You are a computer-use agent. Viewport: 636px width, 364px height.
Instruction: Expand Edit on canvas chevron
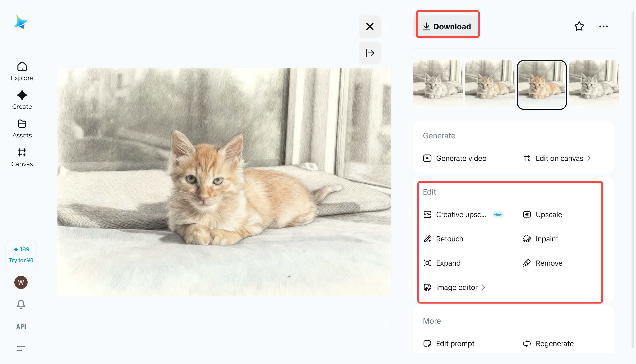(x=589, y=158)
